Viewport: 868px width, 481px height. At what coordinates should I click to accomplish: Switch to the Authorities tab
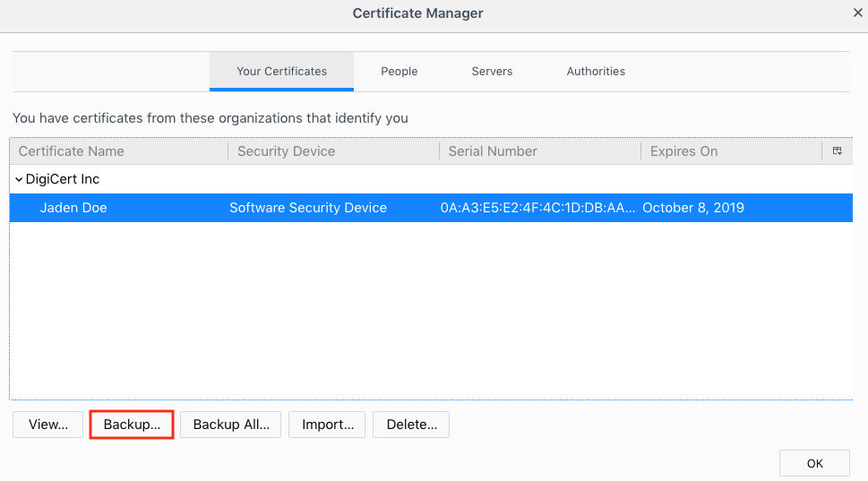(x=596, y=72)
